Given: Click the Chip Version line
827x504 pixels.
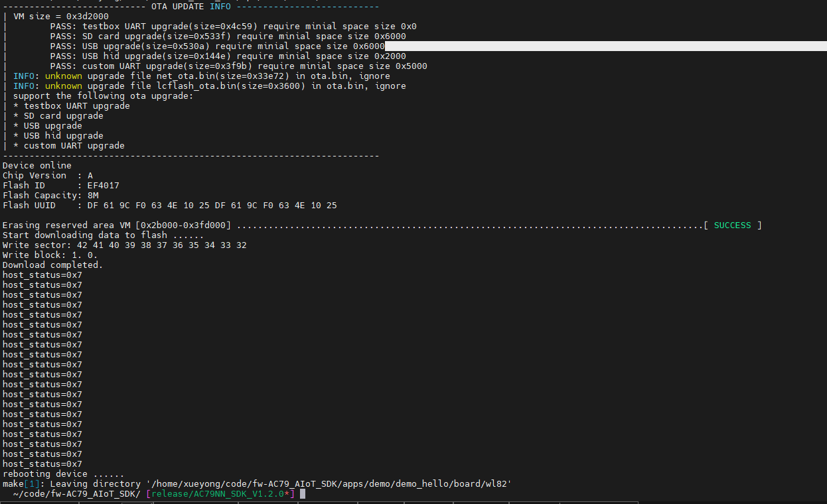Looking at the screenshot, I should tap(48, 176).
